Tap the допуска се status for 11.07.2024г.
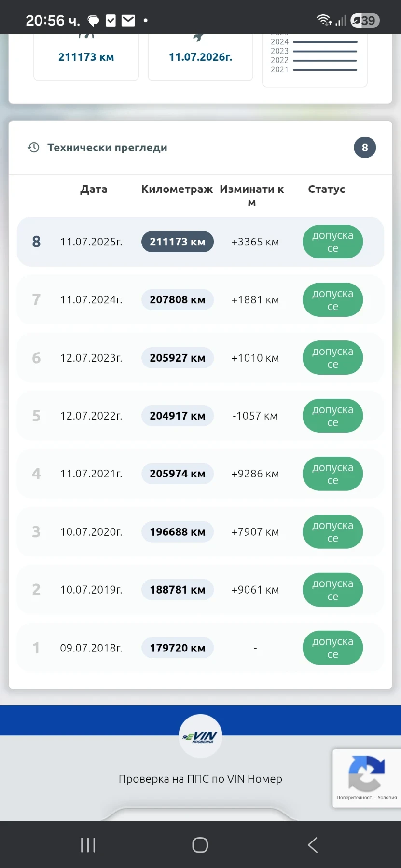The image size is (401, 868). (x=332, y=299)
